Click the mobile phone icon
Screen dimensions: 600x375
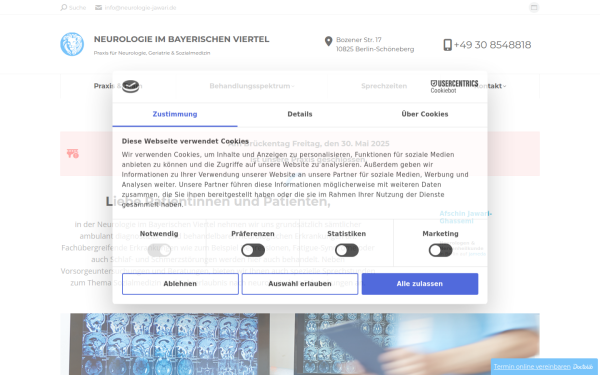pyautogui.click(x=447, y=45)
